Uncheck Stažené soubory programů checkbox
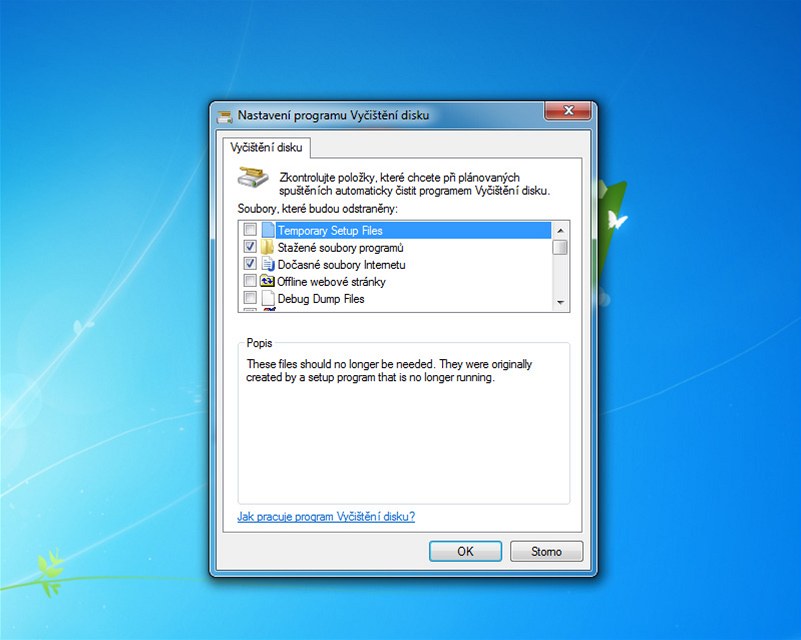The width and height of the screenshot is (801, 640). pos(250,248)
